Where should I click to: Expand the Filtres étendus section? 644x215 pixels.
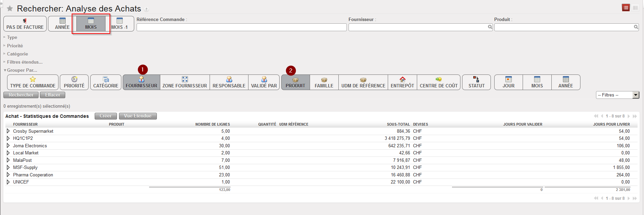25,62
